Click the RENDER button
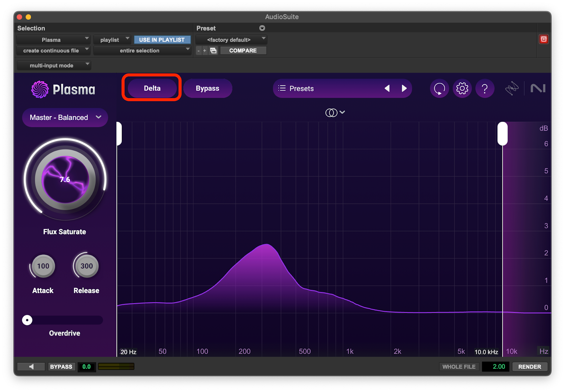The image size is (565, 392). pyautogui.click(x=529, y=367)
